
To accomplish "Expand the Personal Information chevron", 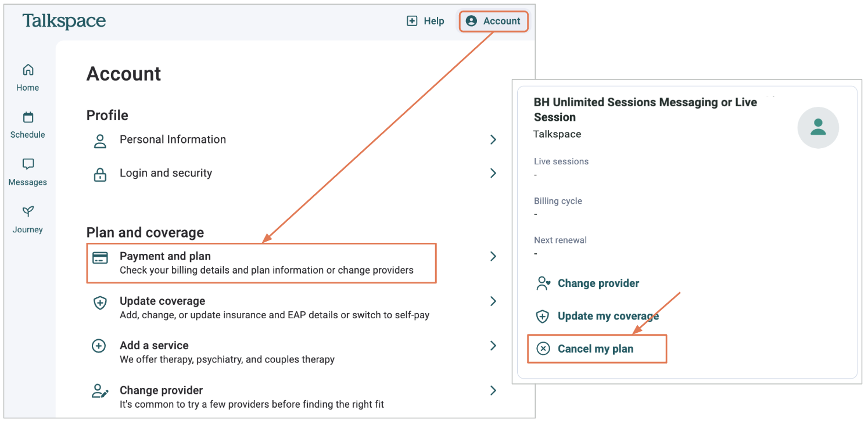I will click(x=493, y=139).
